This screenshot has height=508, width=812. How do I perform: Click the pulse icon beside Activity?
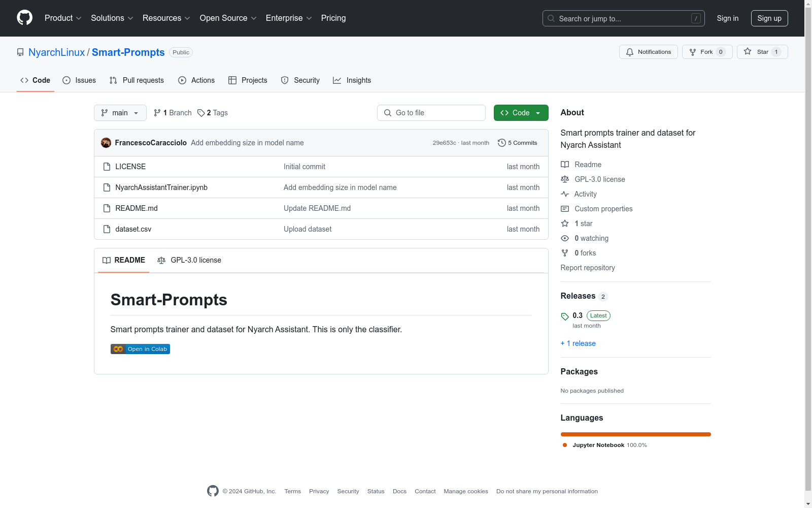[x=565, y=194]
